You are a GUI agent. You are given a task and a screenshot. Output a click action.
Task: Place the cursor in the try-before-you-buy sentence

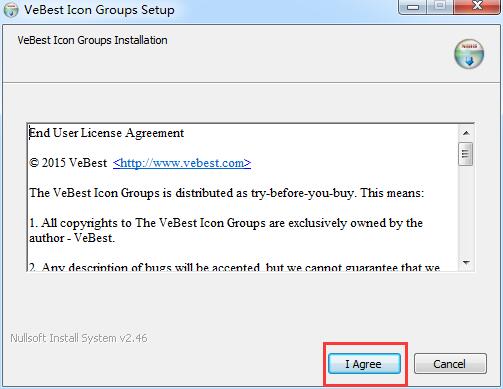(227, 193)
